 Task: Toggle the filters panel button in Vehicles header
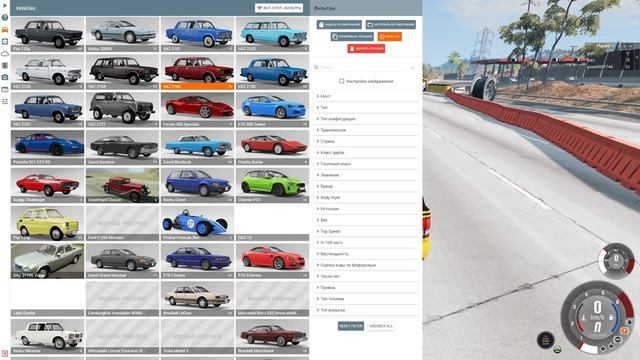pos(279,8)
